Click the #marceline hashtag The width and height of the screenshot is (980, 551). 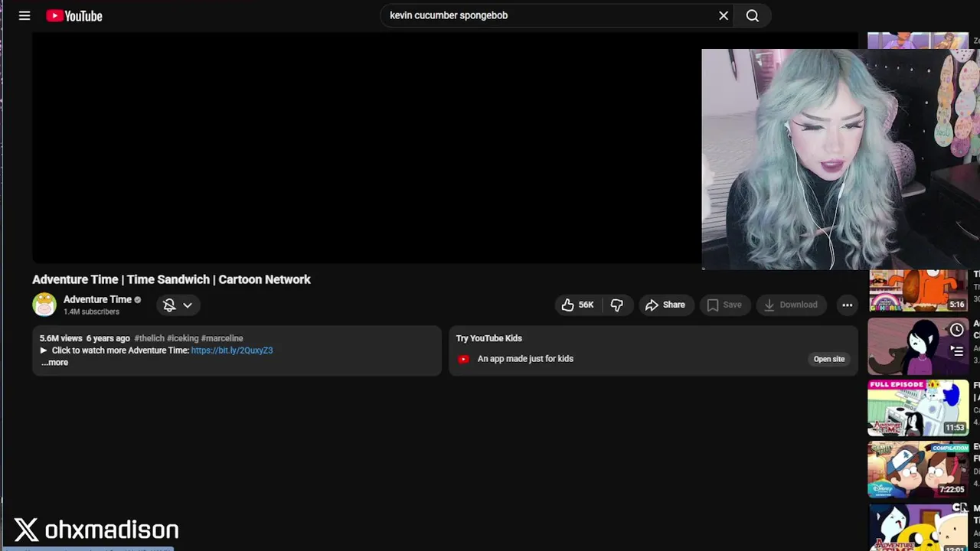(222, 338)
